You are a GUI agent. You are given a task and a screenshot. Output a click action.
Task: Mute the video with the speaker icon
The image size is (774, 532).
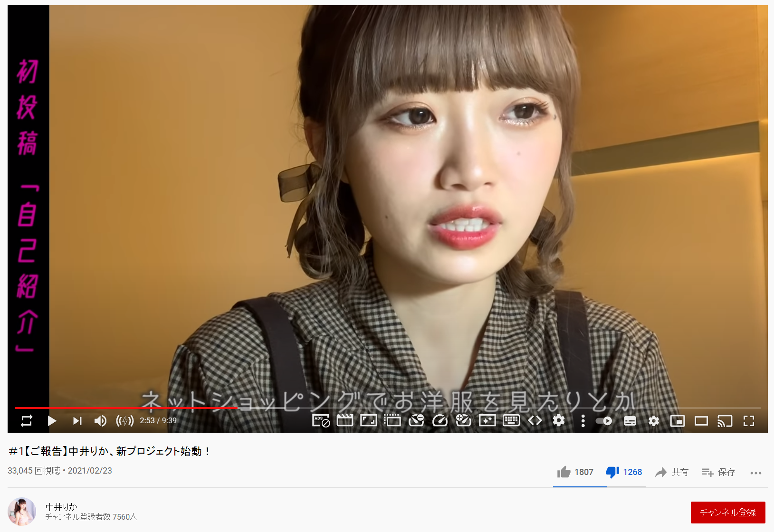[100, 420]
